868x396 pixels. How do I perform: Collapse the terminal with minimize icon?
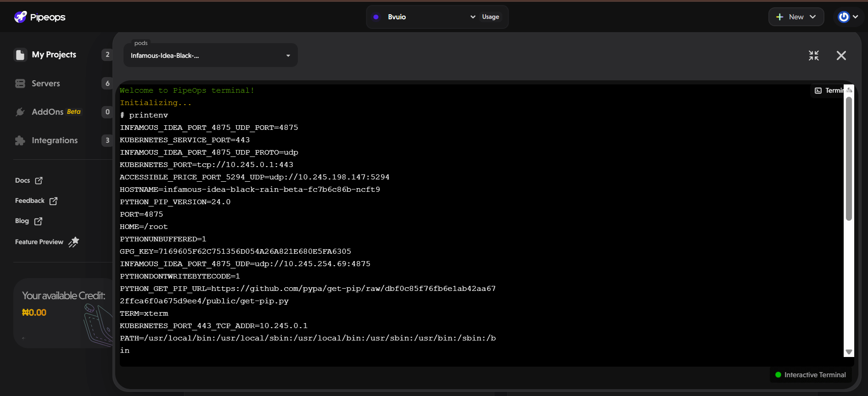click(x=814, y=56)
